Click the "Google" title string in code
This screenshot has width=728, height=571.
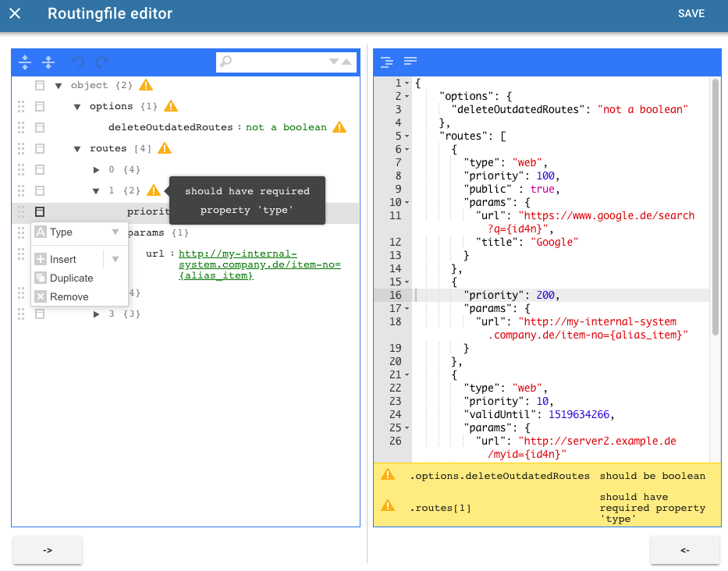point(554,243)
